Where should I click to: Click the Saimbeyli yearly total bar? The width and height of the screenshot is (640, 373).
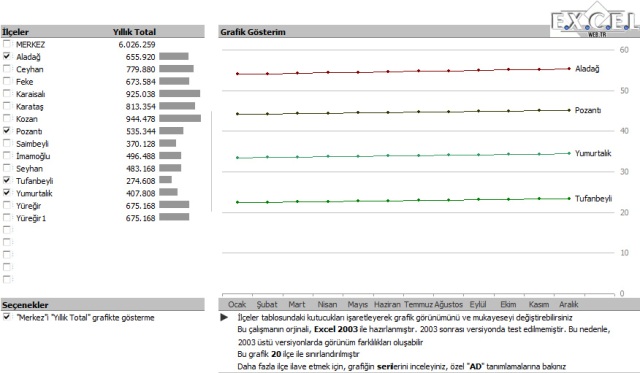(x=167, y=143)
